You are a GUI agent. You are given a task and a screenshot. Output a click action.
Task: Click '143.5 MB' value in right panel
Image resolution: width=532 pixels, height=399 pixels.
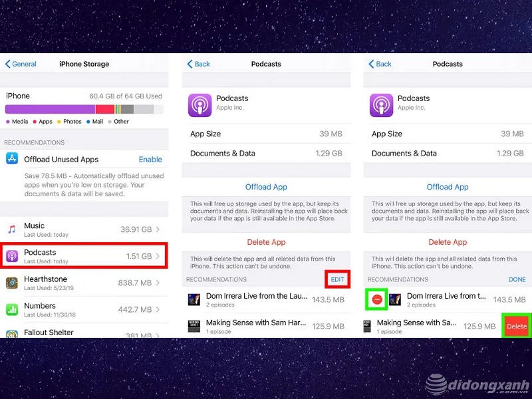tap(509, 300)
